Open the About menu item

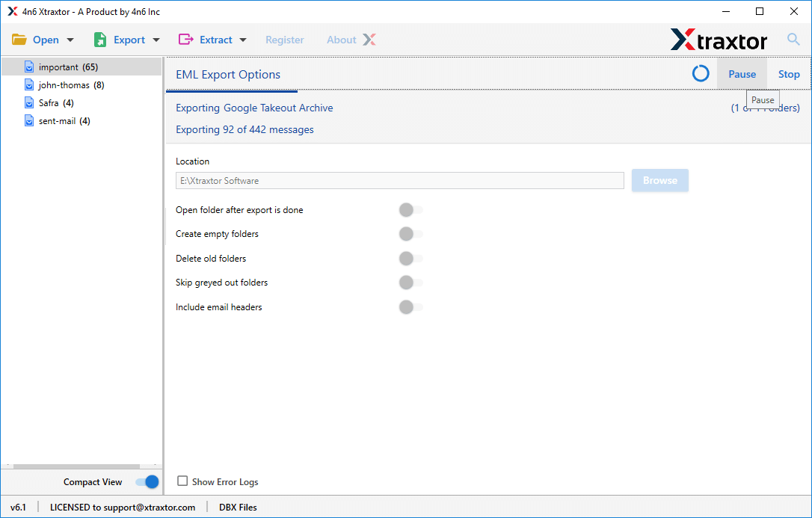click(x=341, y=40)
